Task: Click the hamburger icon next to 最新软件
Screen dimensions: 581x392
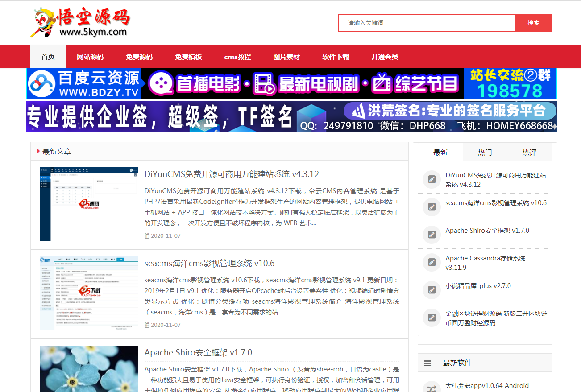Action: click(427, 363)
